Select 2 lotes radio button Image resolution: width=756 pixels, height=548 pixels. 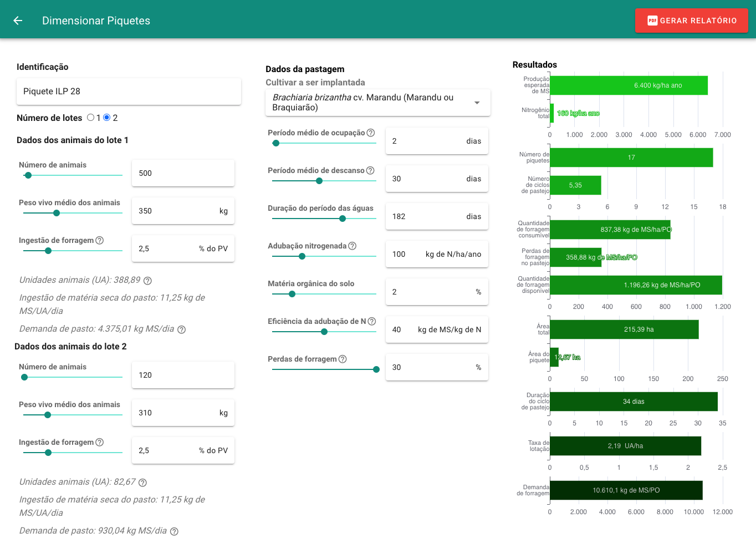(x=107, y=118)
